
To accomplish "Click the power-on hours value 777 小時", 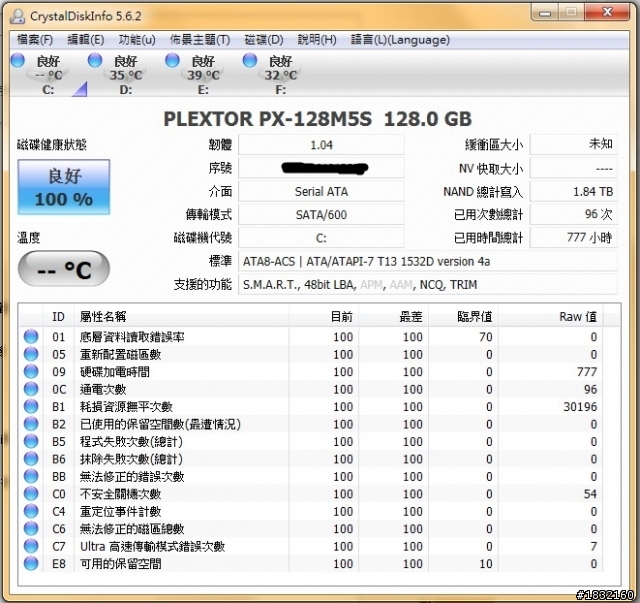I will click(573, 238).
